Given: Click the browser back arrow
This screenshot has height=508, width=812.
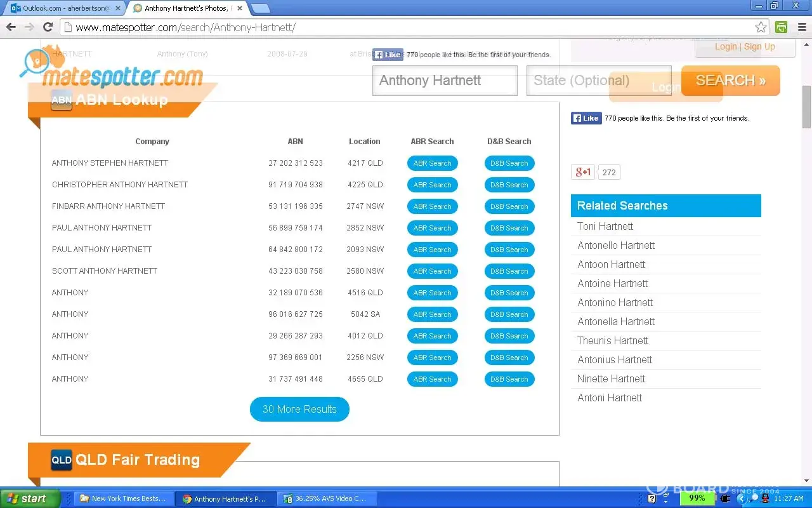Looking at the screenshot, I should [11, 27].
